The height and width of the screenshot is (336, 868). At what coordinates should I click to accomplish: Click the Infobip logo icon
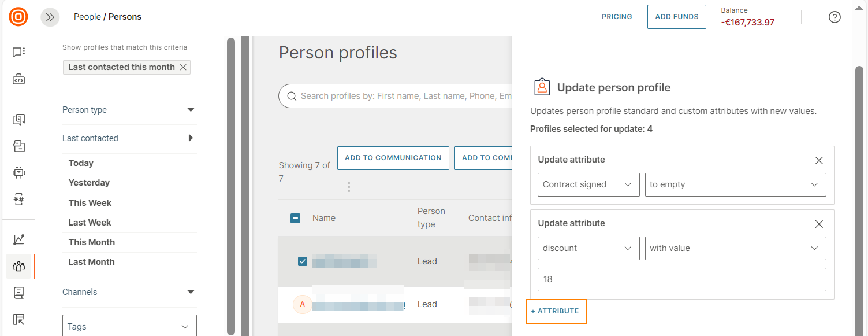[18, 17]
